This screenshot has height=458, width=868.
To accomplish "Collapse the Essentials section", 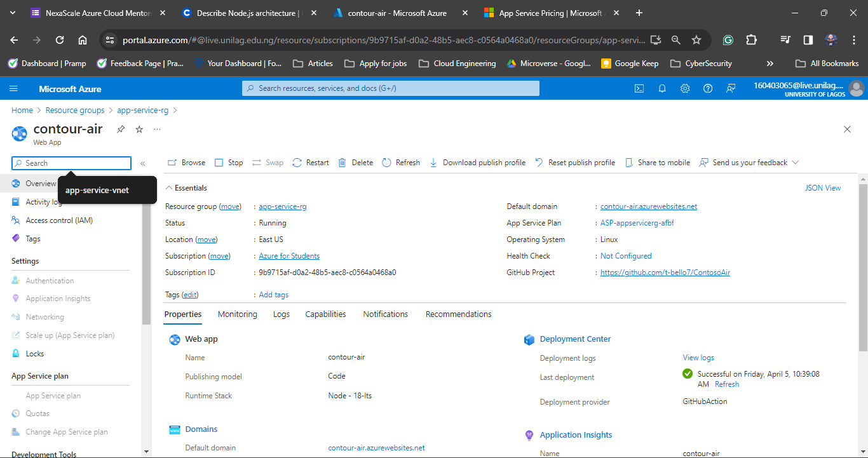I will click(186, 188).
